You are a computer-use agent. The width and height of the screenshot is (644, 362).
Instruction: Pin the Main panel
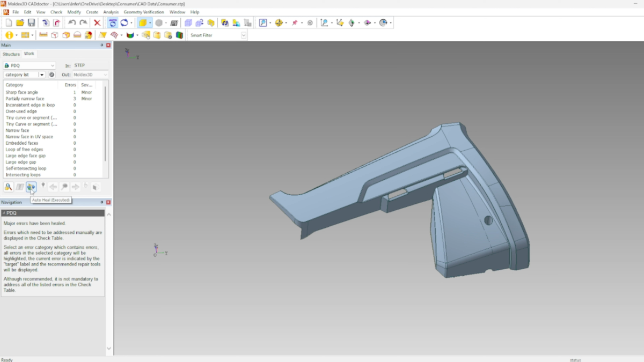pyautogui.click(x=102, y=45)
